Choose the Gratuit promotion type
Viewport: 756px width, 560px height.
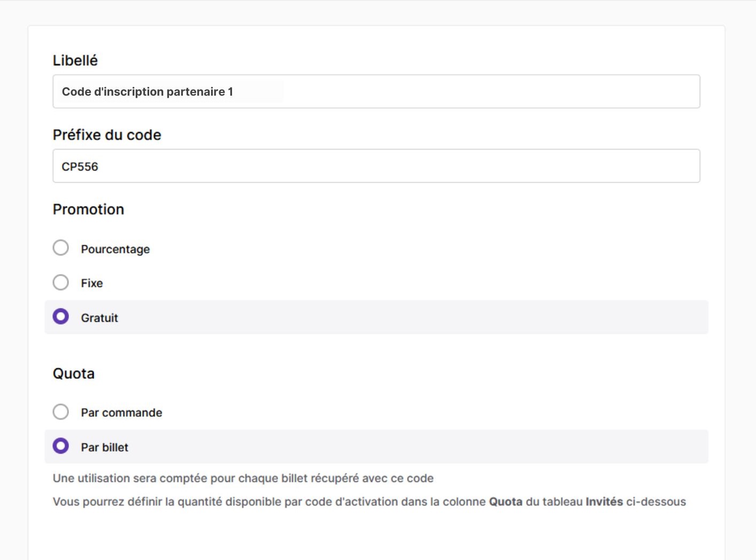point(61,316)
